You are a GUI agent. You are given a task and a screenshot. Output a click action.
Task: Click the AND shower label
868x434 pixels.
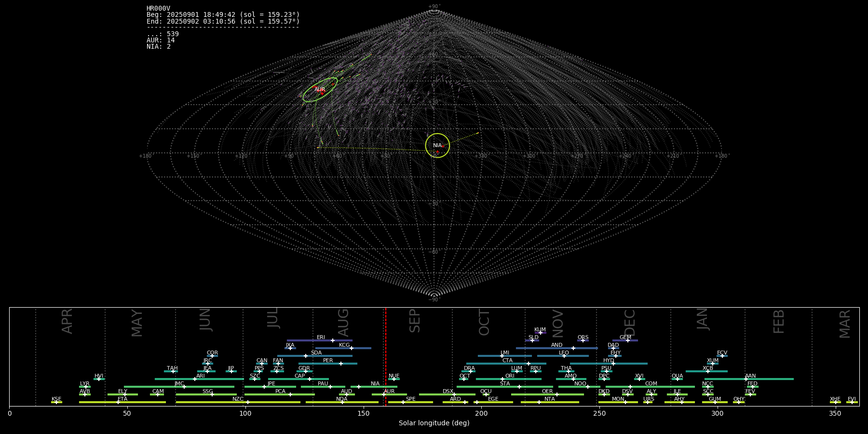556,345
